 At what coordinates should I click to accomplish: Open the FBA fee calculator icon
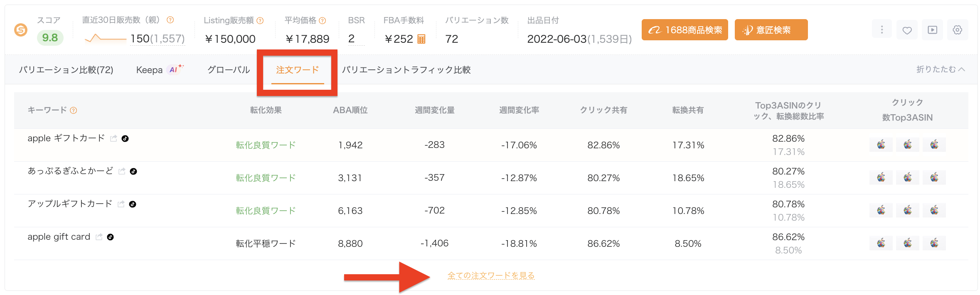[421, 39]
